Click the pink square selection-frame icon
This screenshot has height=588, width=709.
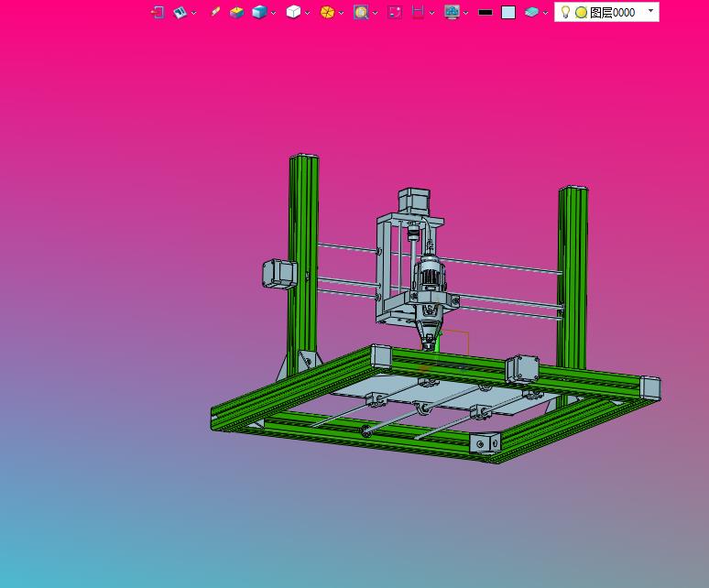click(395, 12)
